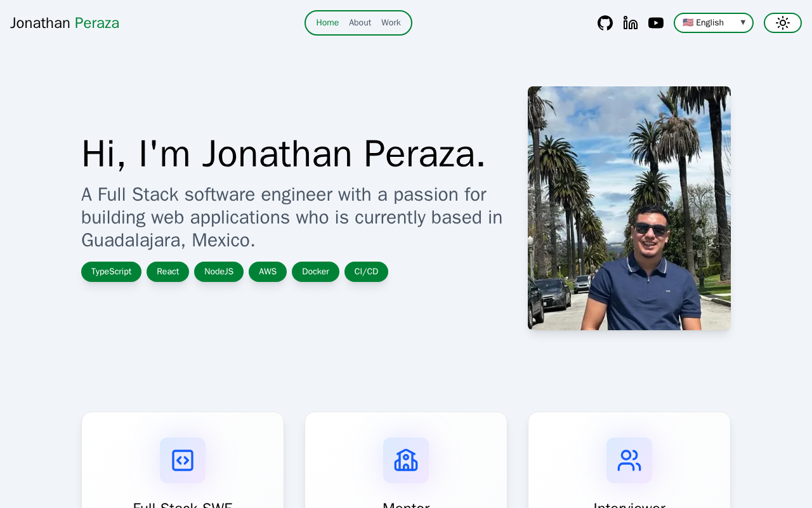
Task: Go to the Home nav tab
Action: (327, 23)
